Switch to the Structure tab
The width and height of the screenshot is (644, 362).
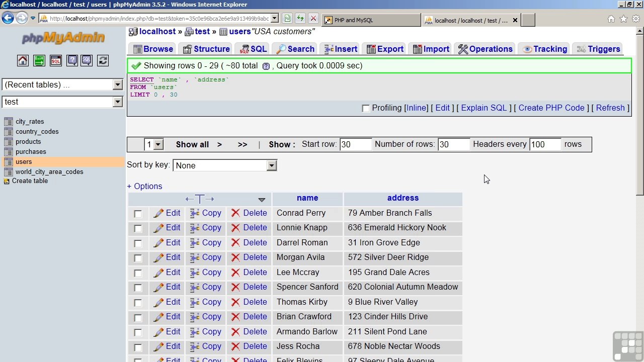[x=207, y=49]
